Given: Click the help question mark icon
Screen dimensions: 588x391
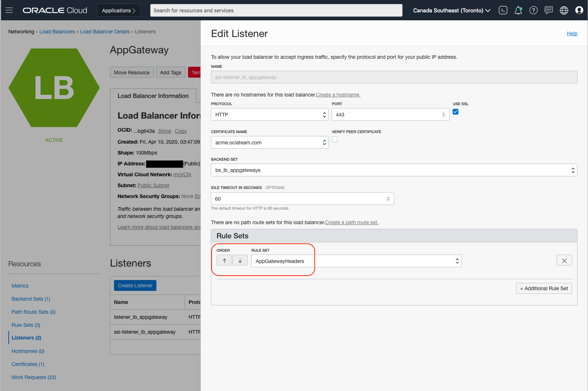Looking at the screenshot, I should pos(533,10).
